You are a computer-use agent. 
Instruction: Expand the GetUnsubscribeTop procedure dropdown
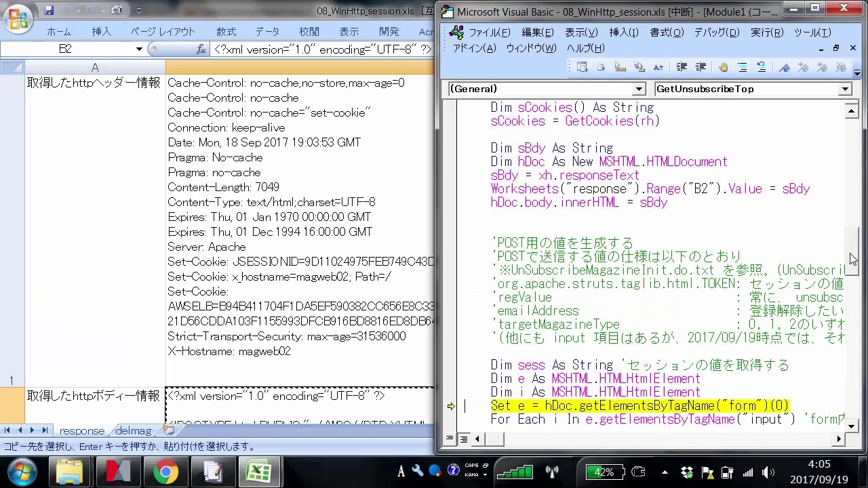click(845, 89)
